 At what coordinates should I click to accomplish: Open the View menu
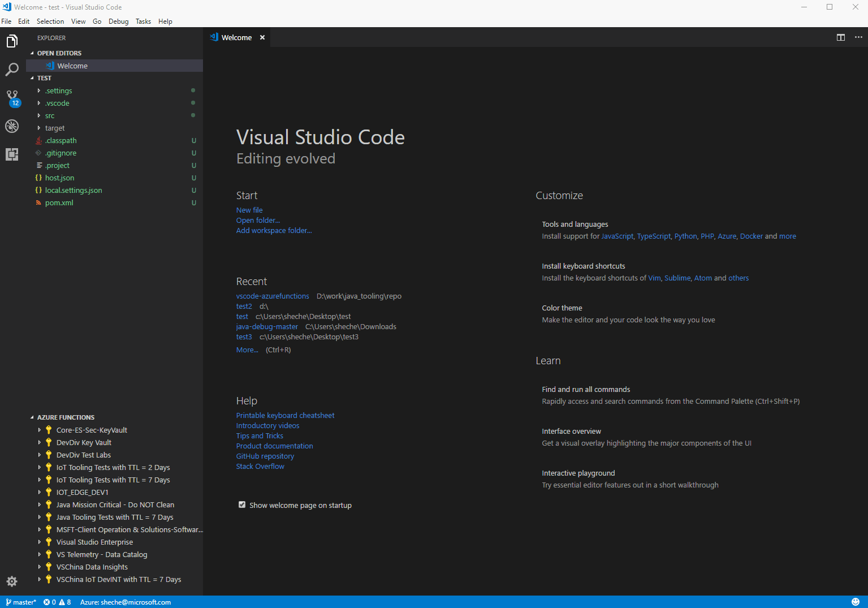point(79,21)
